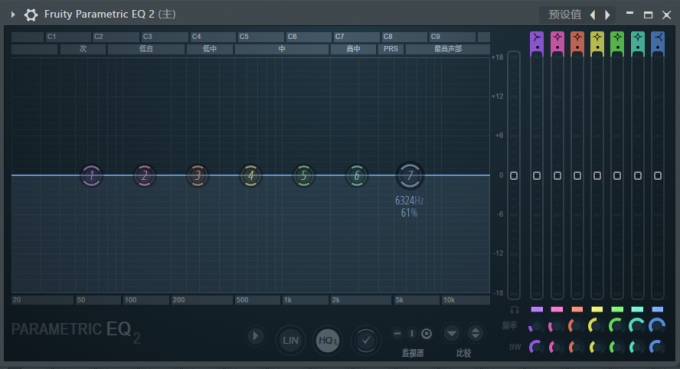Open the plugin menu arrow in title bar

[x=13, y=15]
